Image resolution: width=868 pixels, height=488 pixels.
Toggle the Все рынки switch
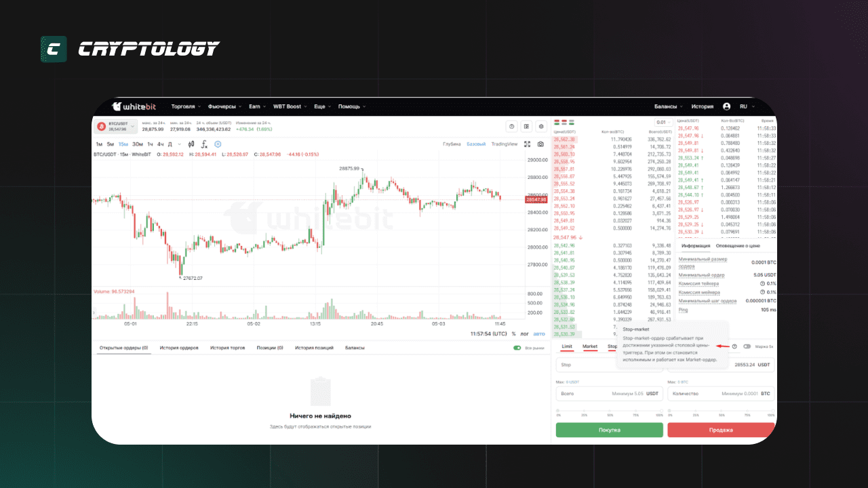click(517, 348)
